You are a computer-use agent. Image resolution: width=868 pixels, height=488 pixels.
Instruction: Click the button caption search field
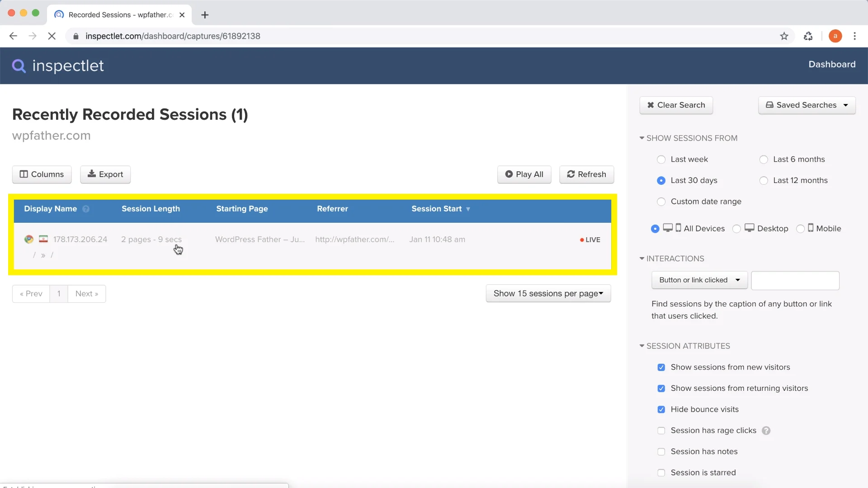(x=795, y=281)
